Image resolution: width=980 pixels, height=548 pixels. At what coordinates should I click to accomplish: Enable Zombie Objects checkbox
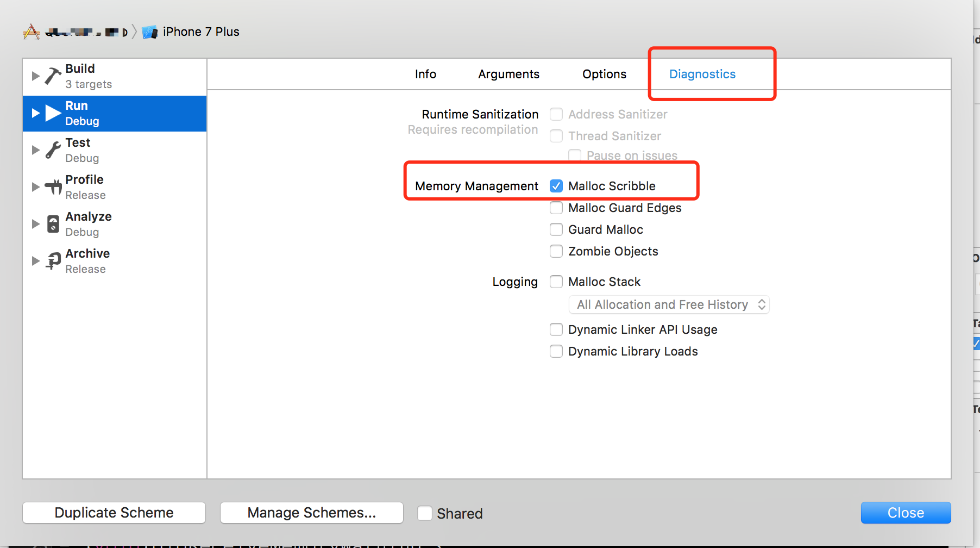(x=556, y=251)
